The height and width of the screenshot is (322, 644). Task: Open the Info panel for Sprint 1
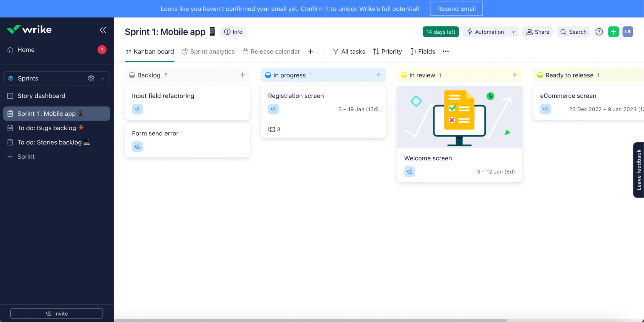click(x=233, y=32)
